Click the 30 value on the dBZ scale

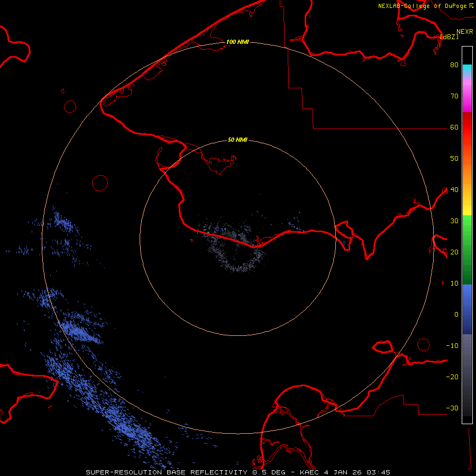tap(454, 221)
